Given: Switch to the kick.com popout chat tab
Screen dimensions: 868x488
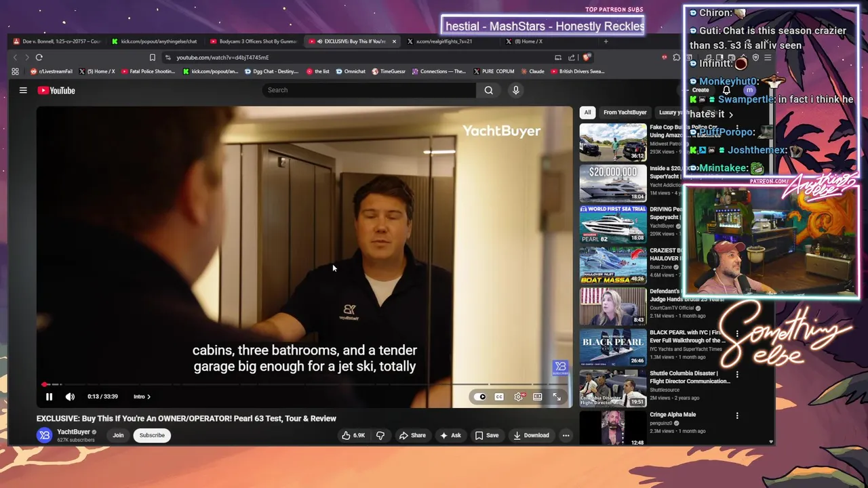Looking at the screenshot, I should pyautogui.click(x=154, y=41).
